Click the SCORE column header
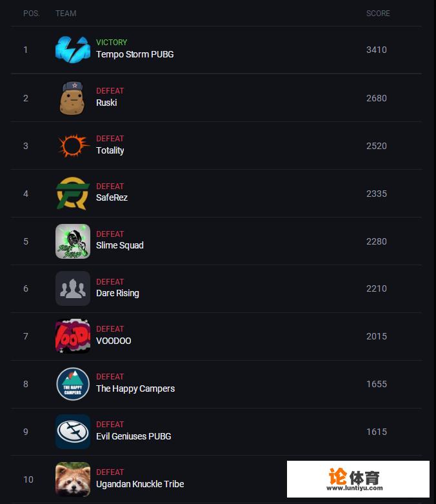The height and width of the screenshot is (504, 436). (378, 14)
